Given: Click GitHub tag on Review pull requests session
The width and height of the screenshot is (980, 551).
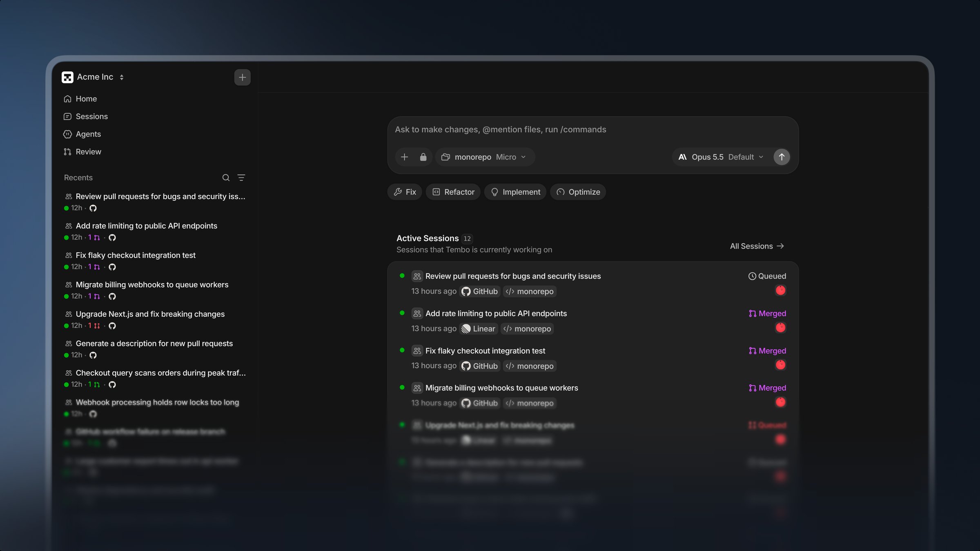Looking at the screenshot, I should pyautogui.click(x=480, y=291).
